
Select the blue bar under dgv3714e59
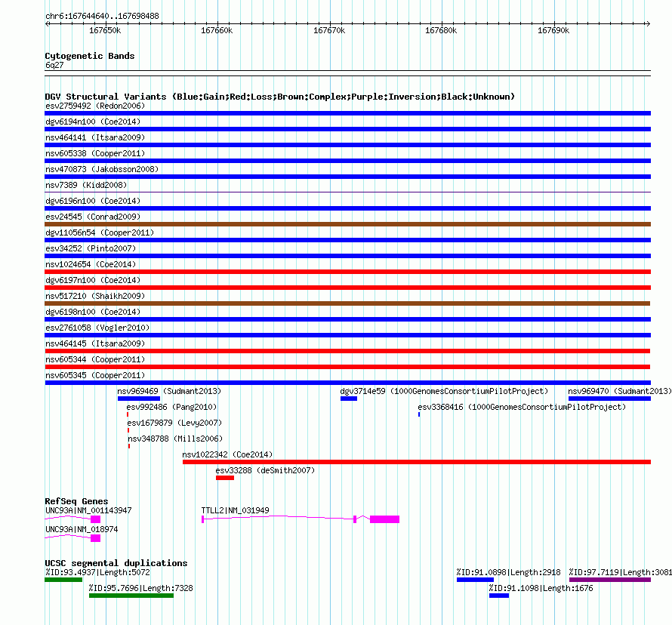click(349, 399)
